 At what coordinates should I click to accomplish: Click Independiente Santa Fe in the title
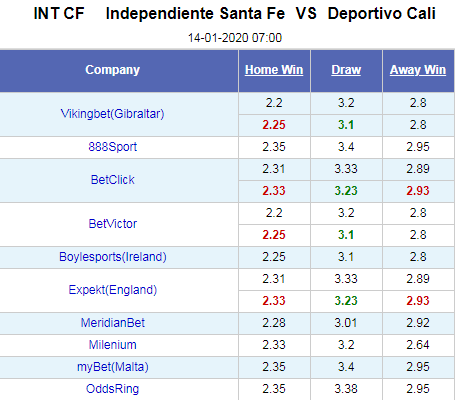pos(195,14)
